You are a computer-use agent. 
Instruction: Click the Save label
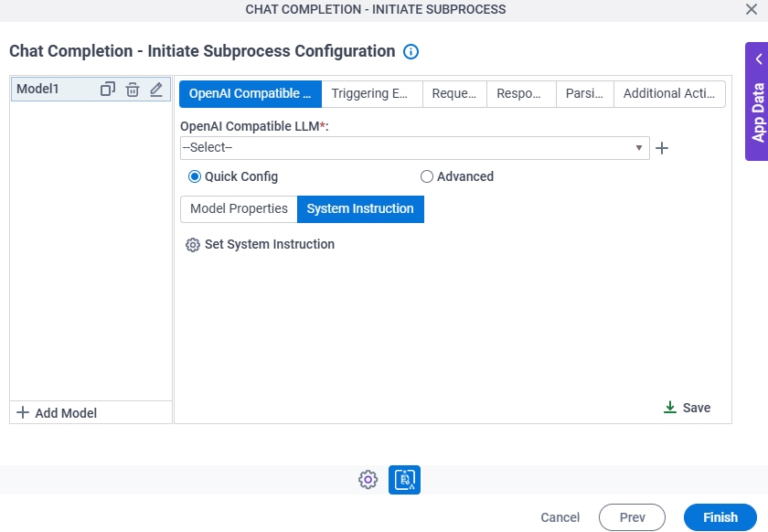pyautogui.click(x=697, y=408)
